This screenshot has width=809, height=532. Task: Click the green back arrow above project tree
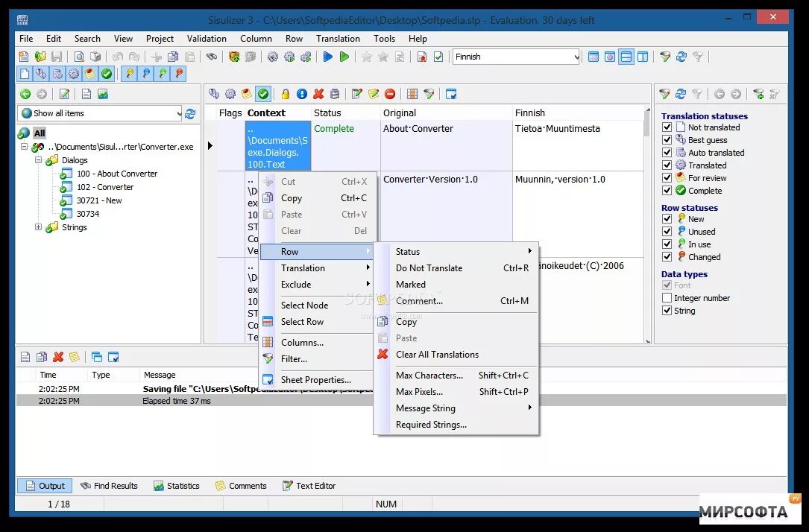pyautogui.click(x=25, y=94)
